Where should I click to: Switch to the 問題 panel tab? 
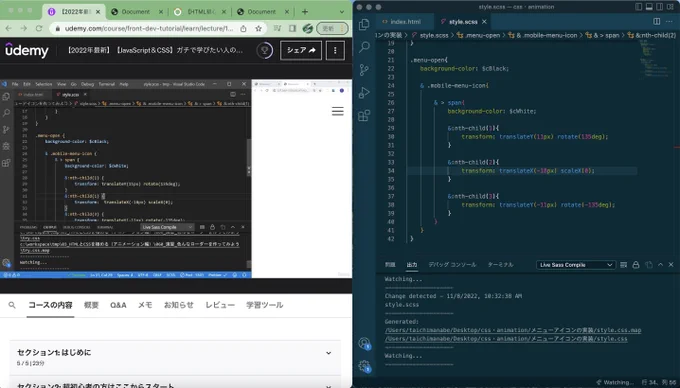point(390,264)
